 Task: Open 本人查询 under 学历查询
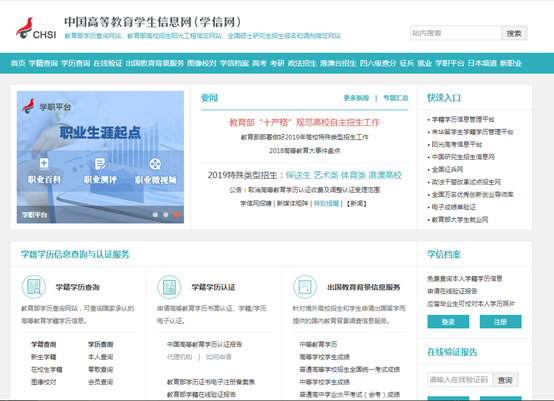(101, 357)
